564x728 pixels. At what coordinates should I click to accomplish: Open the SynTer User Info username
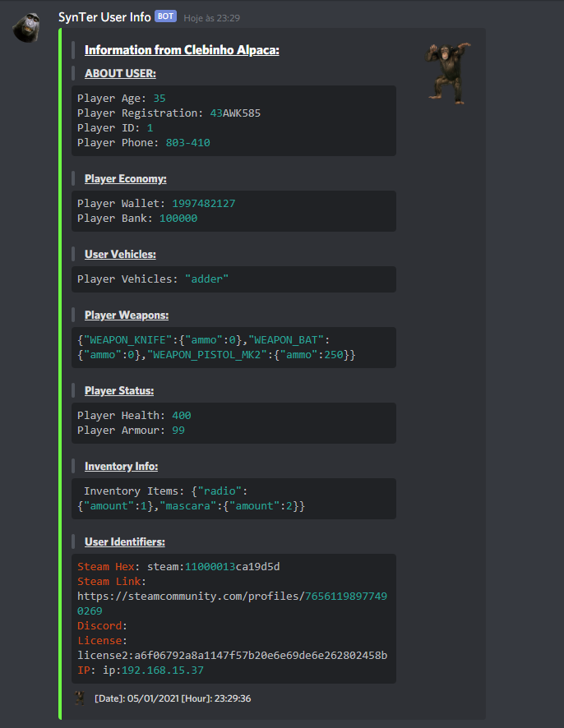click(104, 17)
